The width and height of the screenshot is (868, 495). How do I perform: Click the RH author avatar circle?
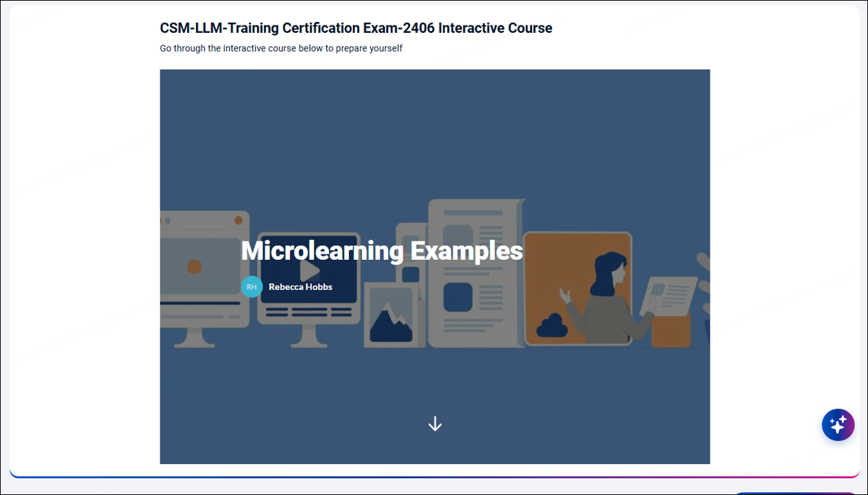[x=252, y=287]
